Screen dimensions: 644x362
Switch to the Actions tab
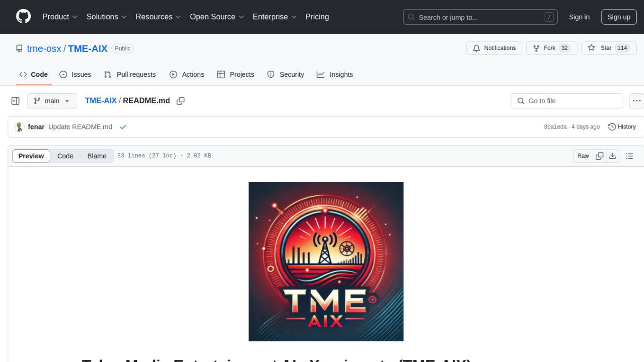pos(187,74)
